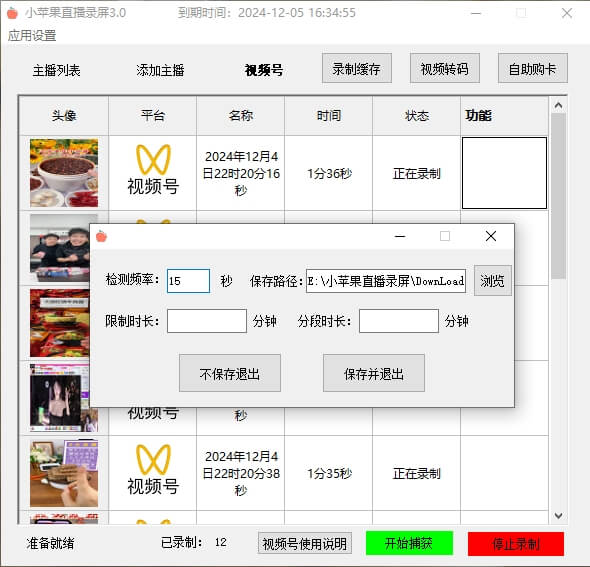
Task: Select the hand holding pastry avatar thumbnail
Action: 64,473
